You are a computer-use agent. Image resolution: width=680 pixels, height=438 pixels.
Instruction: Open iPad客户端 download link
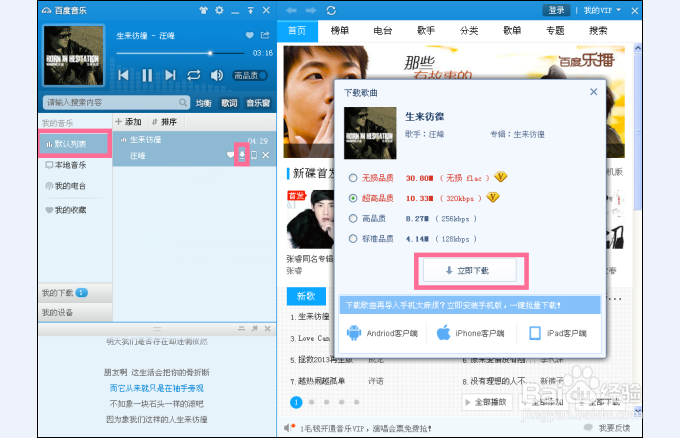pos(558,333)
